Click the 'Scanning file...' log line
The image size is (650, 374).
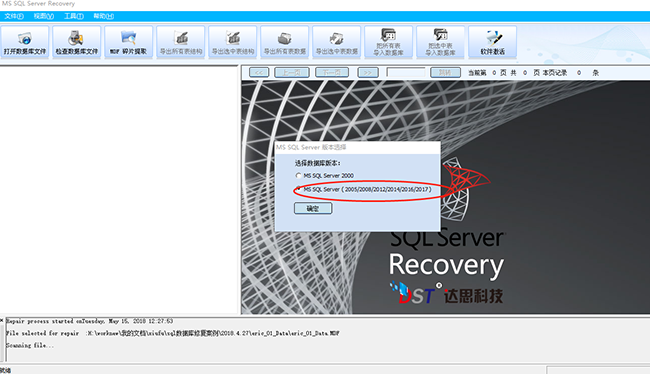pos(30,345)
